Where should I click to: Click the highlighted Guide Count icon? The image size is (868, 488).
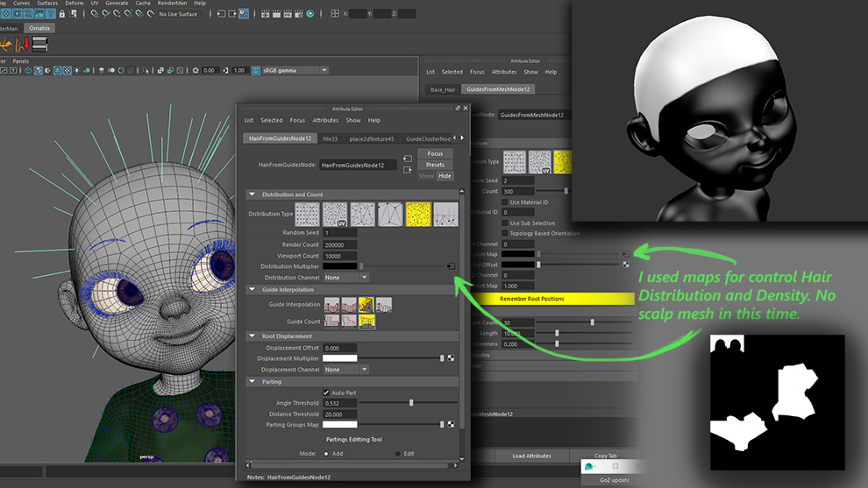click(366, 322)
